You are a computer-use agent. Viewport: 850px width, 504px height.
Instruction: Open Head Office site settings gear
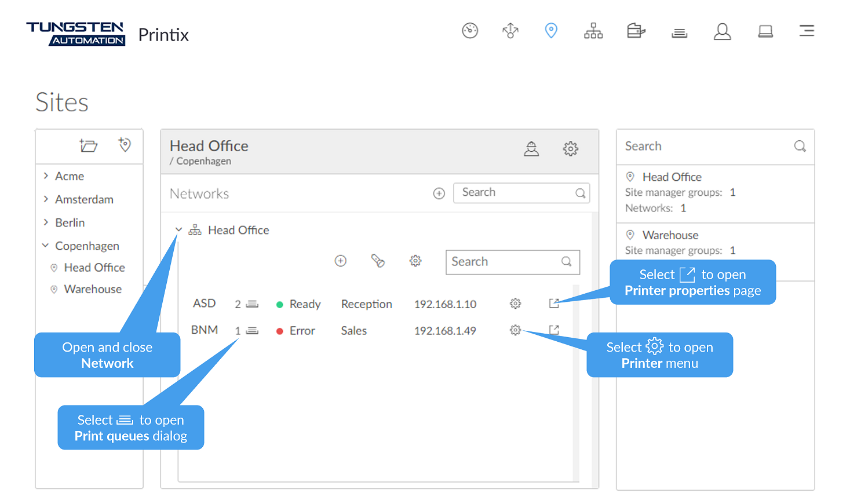point(570,149)
